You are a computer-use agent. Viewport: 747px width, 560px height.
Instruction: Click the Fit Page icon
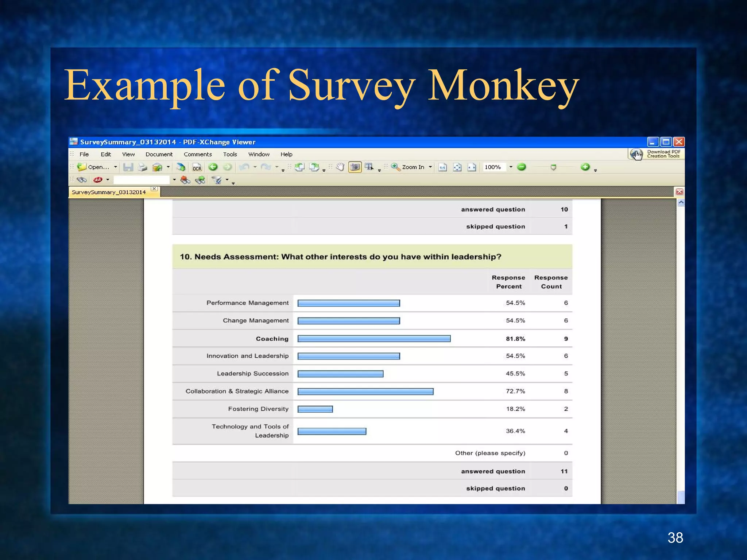(x=457, y=167)
